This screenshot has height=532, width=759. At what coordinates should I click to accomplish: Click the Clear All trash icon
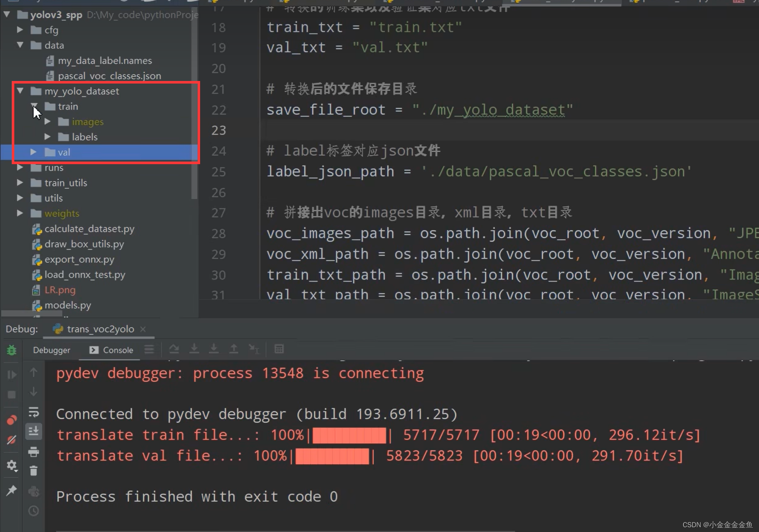[33, 470]
